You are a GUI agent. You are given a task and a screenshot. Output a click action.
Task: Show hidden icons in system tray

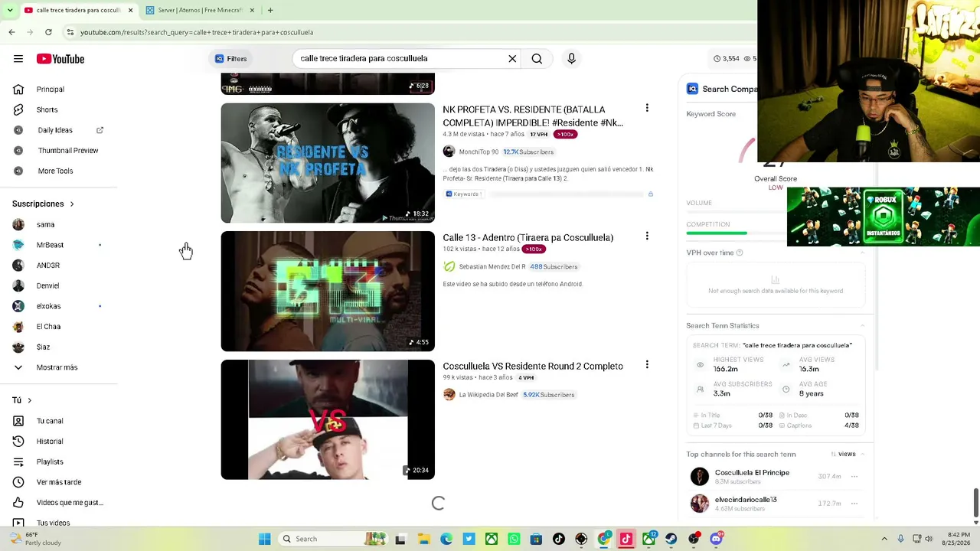click(x=884, y=539)
